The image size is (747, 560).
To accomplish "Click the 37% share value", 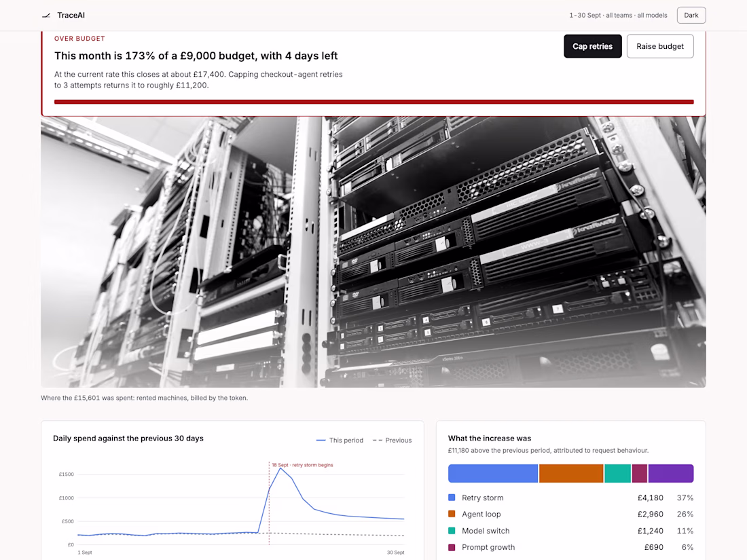I will coord(685,498).
